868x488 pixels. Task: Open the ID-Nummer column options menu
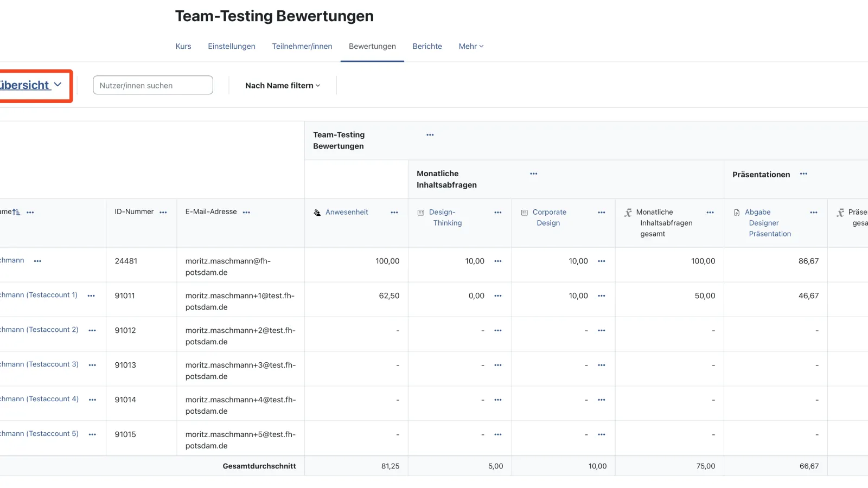pyautogui.click(x=164, y=212)
